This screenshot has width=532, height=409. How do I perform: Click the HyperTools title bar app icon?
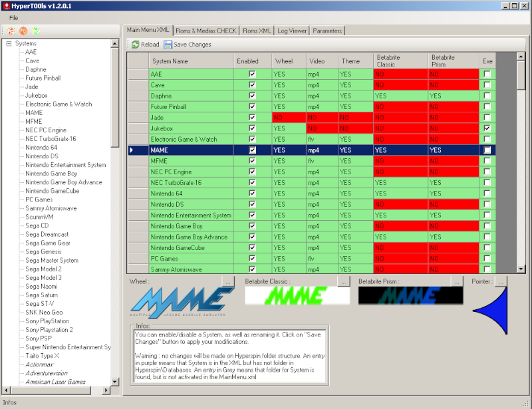(x=6, y=6)
